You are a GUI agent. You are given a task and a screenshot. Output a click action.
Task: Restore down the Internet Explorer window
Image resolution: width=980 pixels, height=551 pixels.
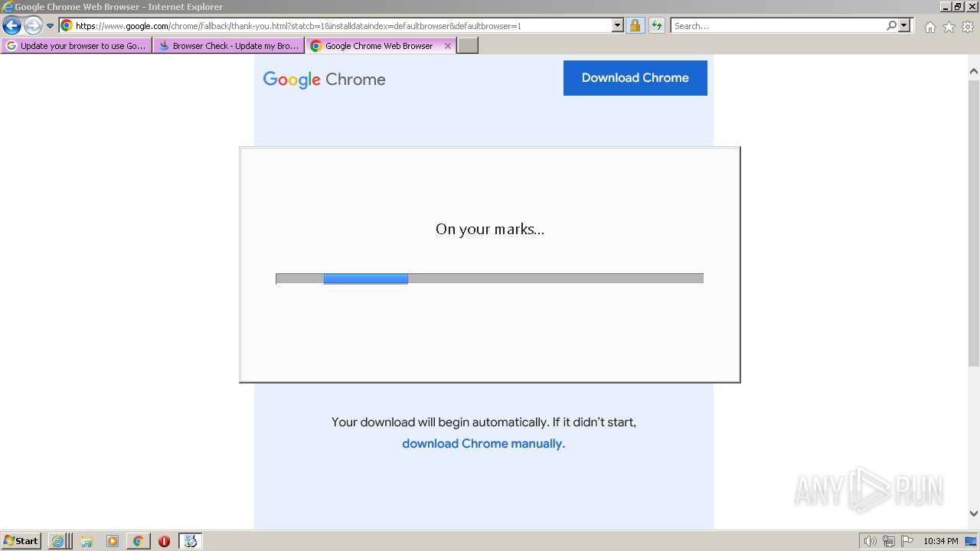pos(958,7)
